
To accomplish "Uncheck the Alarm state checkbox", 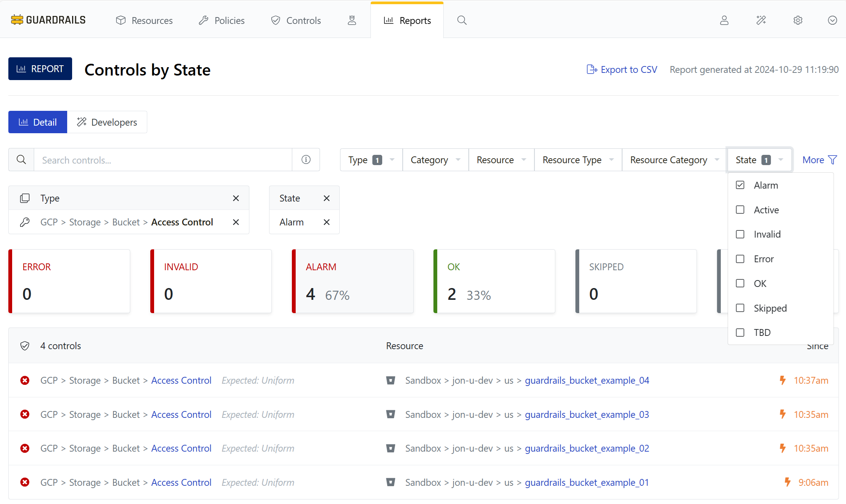I will [740, 185].
